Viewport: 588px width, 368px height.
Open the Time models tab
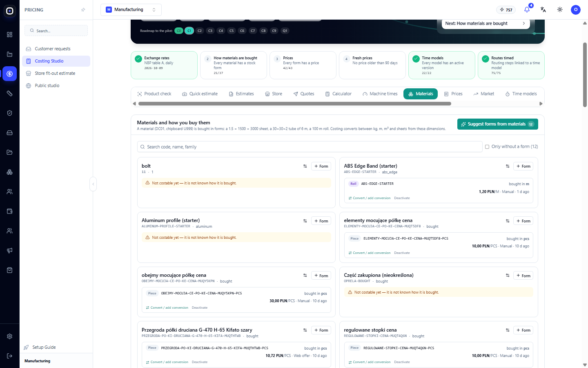click(521, 94)
